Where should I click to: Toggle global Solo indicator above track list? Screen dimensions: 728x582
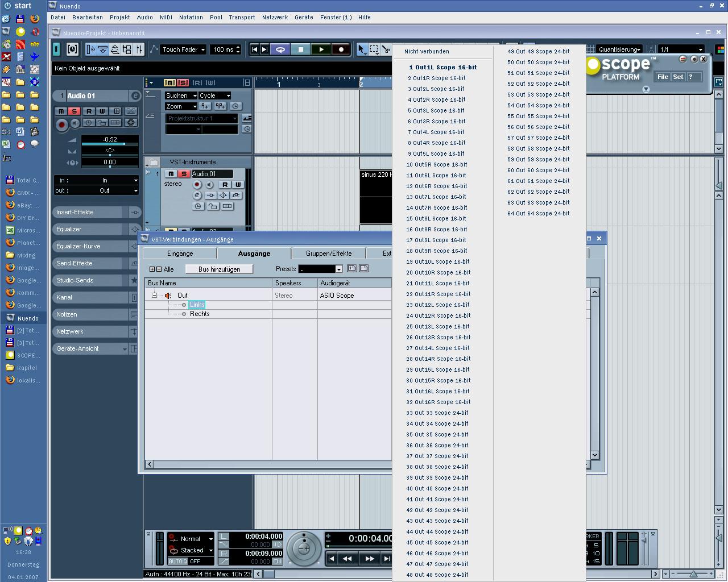point(183,82)
